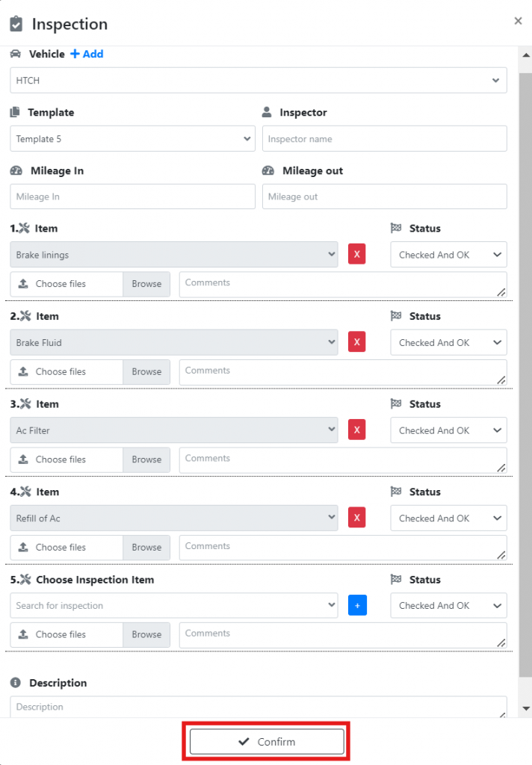The image size is (532, 765).
Task: Focus the Inspector name field
Action: coord(385,139)
